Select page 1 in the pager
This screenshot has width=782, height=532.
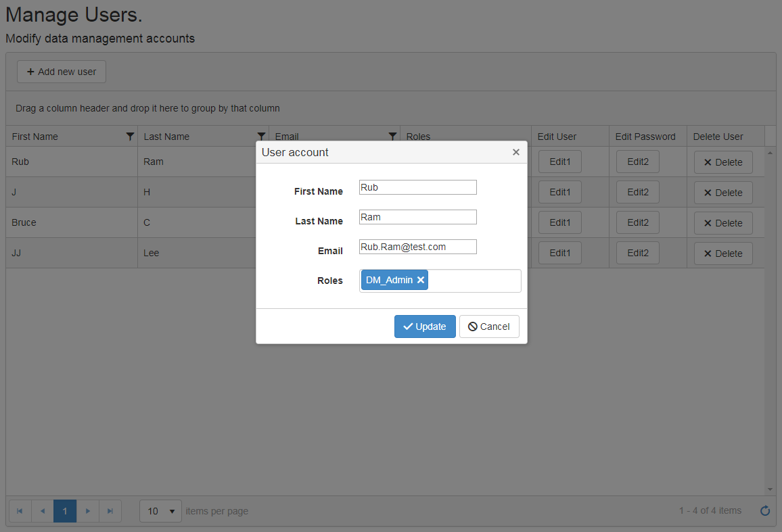(x=65, y=511)
